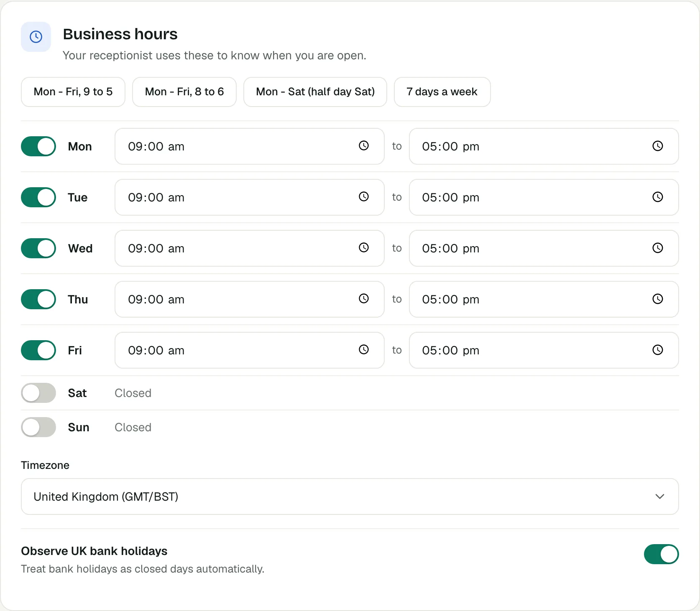Open the Timezone dropdown
The width and height of the screenshot is (700, 611).
click(x=350, y=496)
